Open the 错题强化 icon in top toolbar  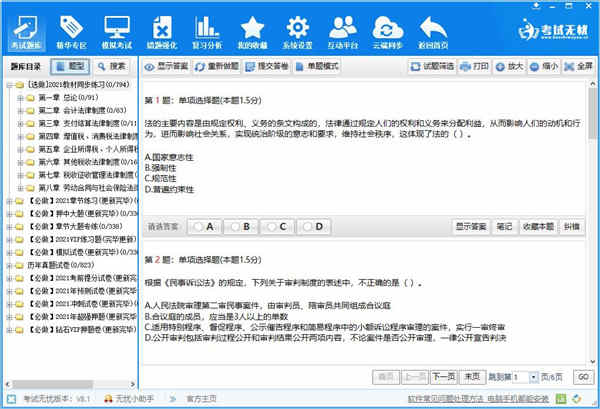tap(162, 33)
